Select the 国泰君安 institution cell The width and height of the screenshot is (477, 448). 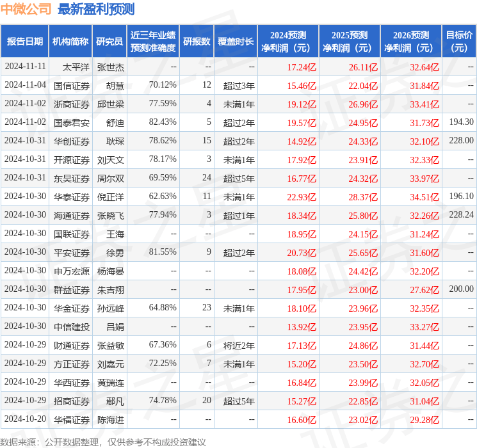[x=72, y=123]
